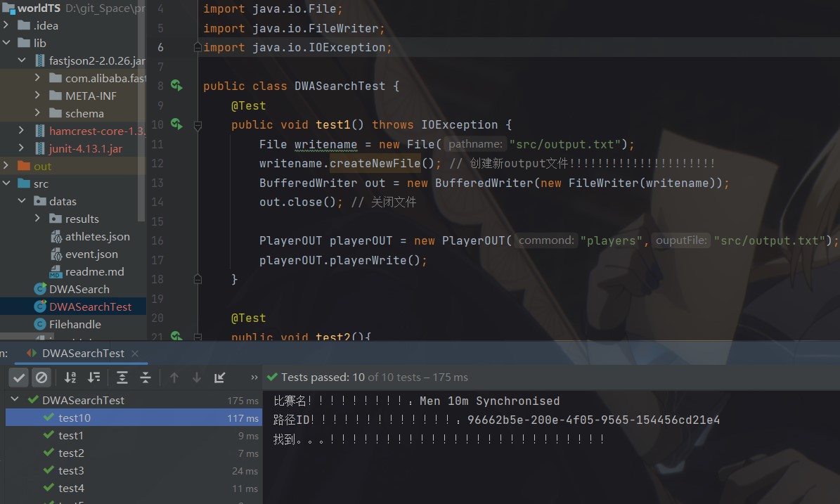Select the DWASearchTest run tab
840x504 pixels.
point(83,354)
